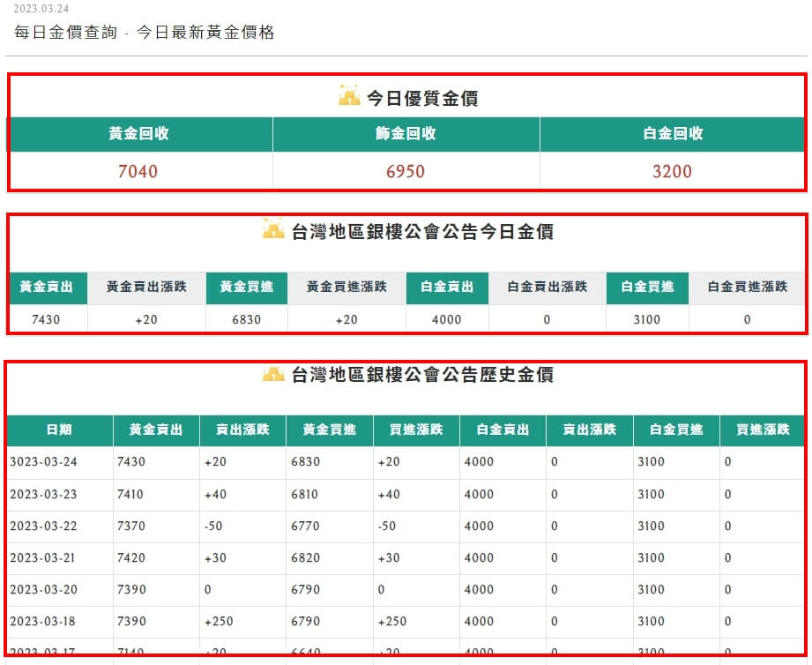Viewport: 812px width, 665px height.
Task: Click the 黃金買進 header in today's table
Action: click(x=247, y=288)
